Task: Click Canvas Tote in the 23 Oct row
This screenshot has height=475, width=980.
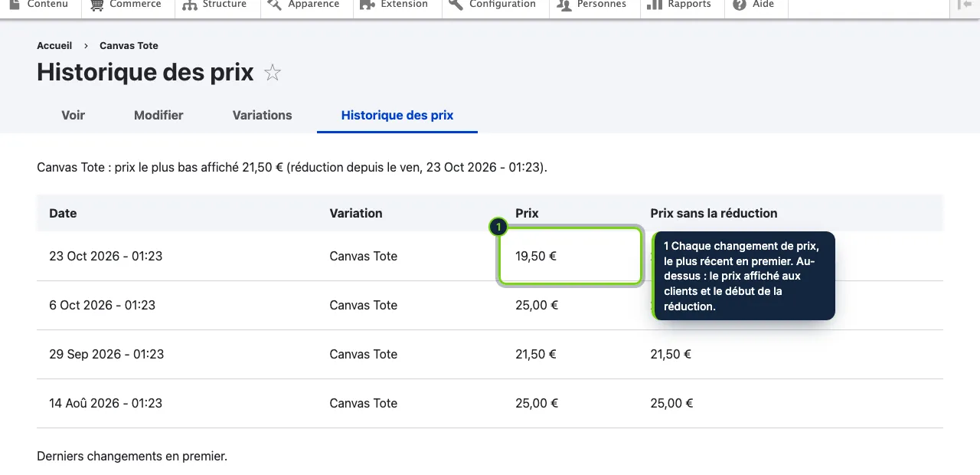Action: coord(364,257)
